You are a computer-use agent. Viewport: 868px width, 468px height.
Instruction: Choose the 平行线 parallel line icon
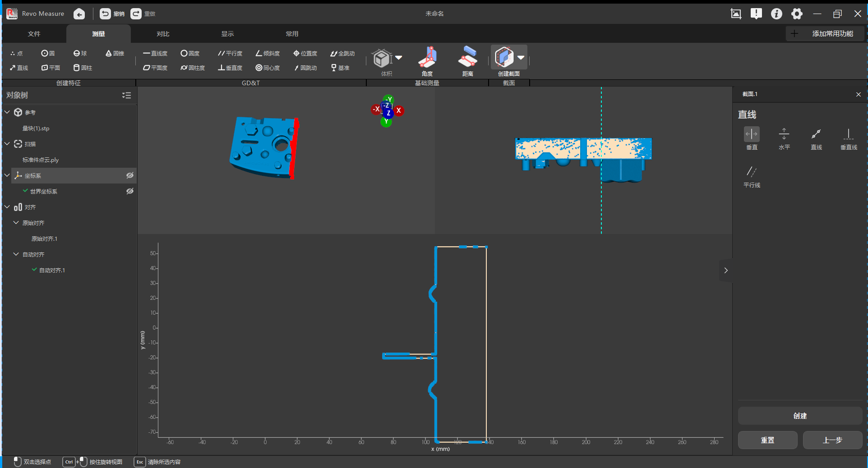click(752, 172)
